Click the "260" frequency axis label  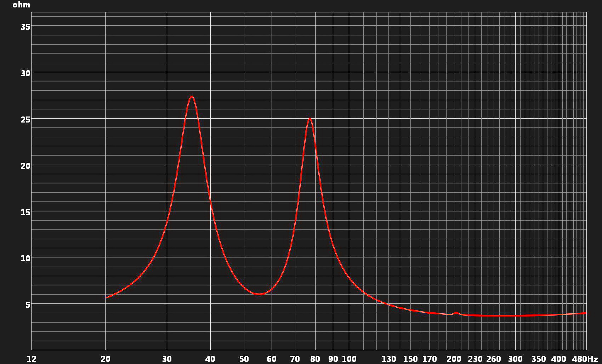(x=494, y=359)
